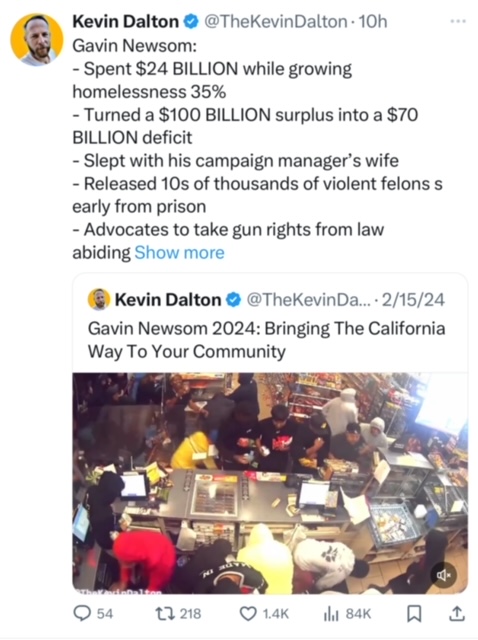Click the verified badge in quoted tweet
Screen dimensions: 478x640
[x=233, y=300]
